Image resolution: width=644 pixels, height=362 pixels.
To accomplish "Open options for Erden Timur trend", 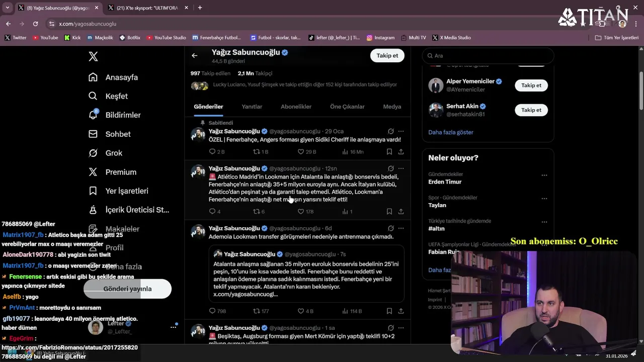I will pos(544,175).
